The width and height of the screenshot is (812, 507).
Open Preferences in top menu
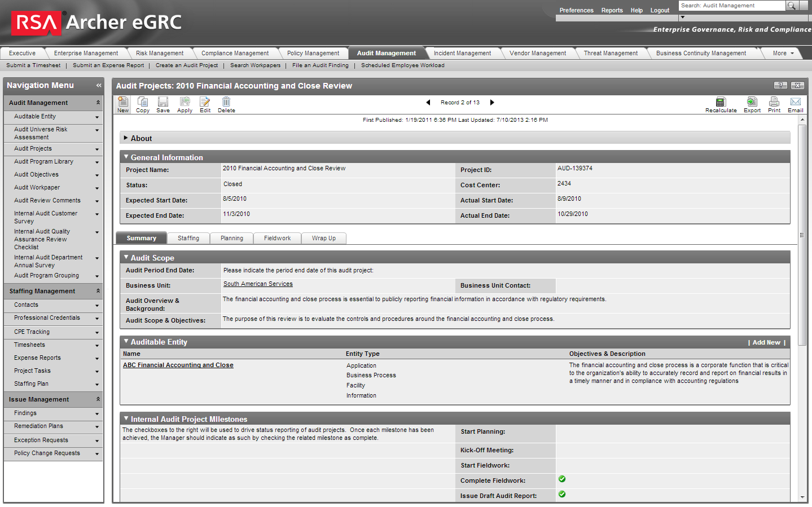click(x=576, y=10)
